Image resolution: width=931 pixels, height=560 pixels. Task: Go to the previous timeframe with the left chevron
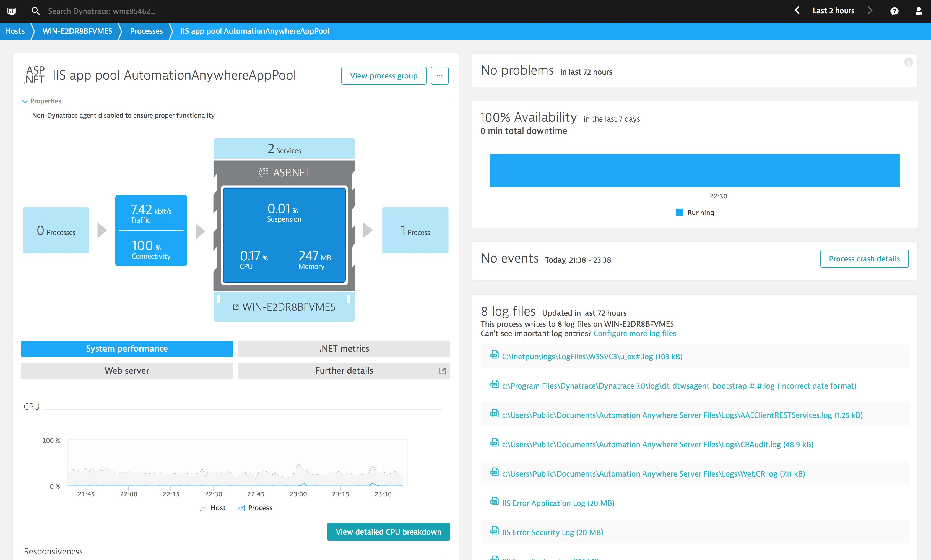pos(797,10)
